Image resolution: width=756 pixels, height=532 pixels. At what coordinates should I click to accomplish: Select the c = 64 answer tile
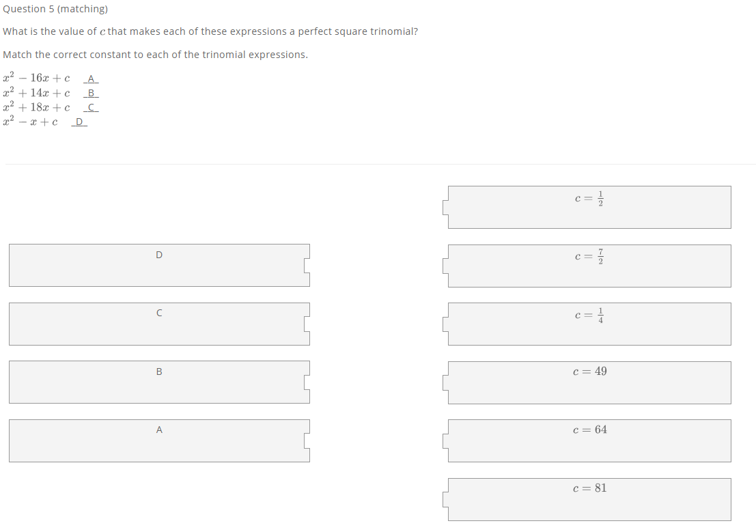coord(589,440)
